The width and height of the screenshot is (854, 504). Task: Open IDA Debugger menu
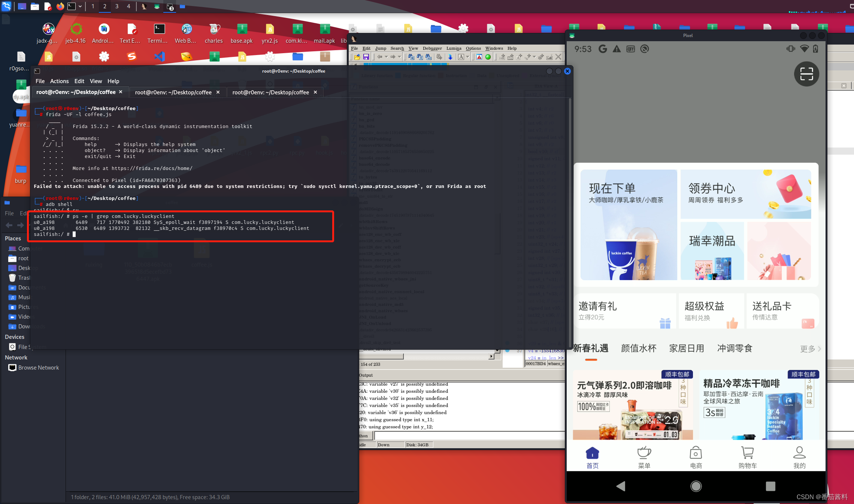(432, 48)
